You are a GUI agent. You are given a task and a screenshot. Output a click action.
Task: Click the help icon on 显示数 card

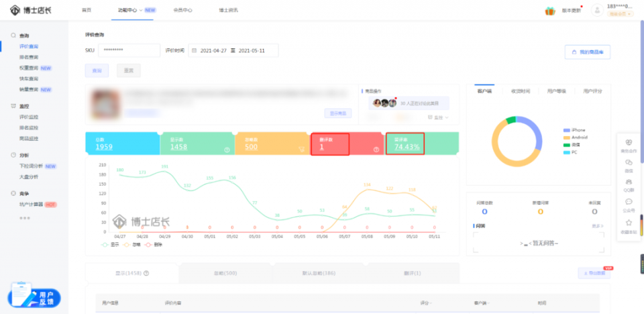[227, 150]
